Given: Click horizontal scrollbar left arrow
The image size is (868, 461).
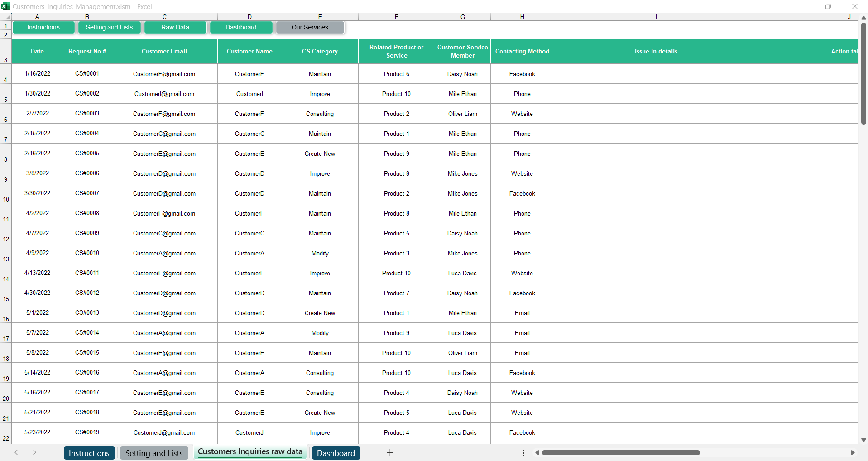Looking at the screenshot, I should coord(537,453).
